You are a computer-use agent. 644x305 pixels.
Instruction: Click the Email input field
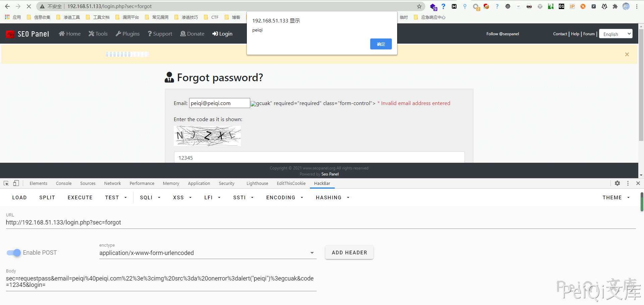(x=219, y=103)
